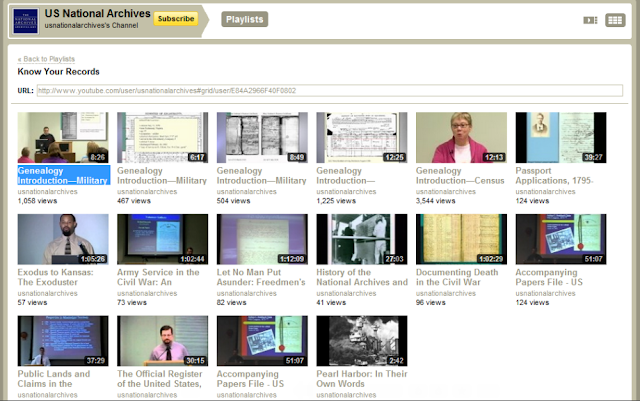Screen dimensions: 640x401
Task: Click the '41 views' count text
Action: pos(331,303)
